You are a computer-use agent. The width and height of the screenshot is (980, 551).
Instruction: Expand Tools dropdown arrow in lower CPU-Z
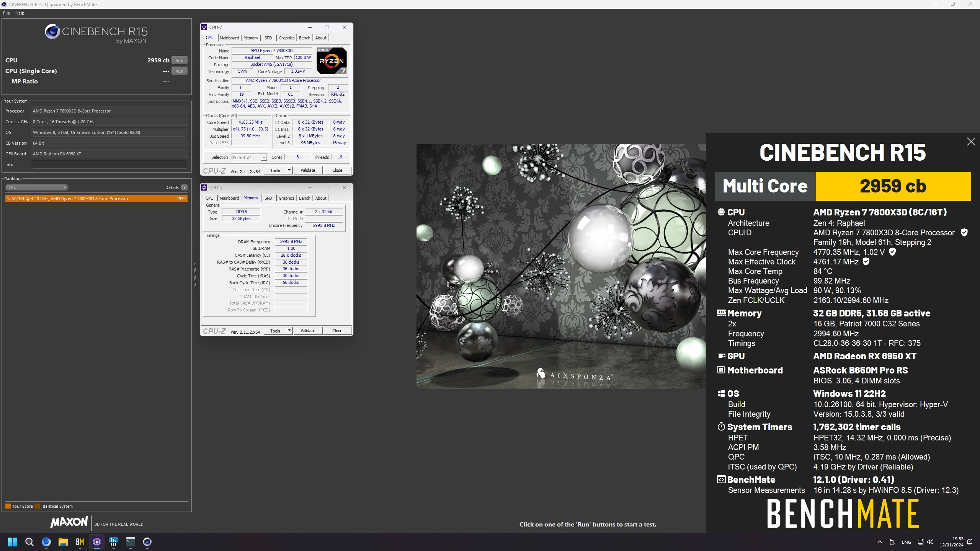[289, 331]
